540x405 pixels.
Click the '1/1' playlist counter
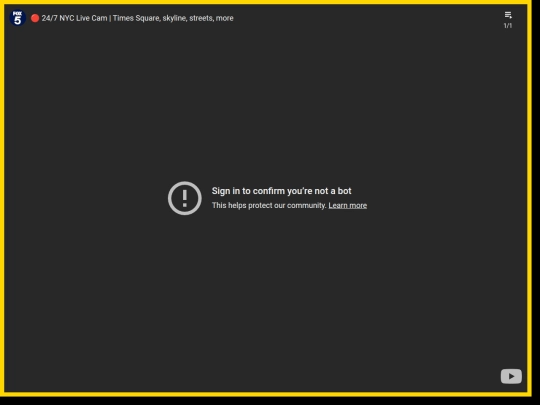coord(508,26)
